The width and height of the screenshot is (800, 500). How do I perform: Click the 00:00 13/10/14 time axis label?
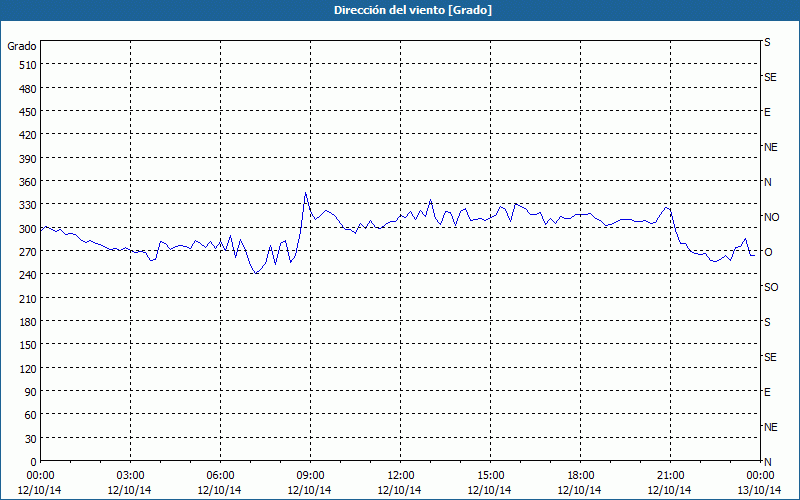click(760, 483)
